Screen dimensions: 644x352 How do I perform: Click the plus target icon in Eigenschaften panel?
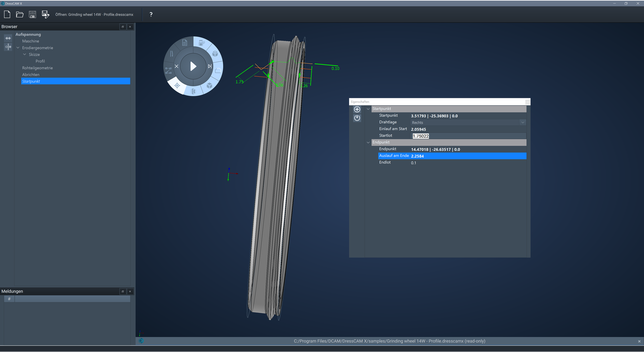pos(357,109)
